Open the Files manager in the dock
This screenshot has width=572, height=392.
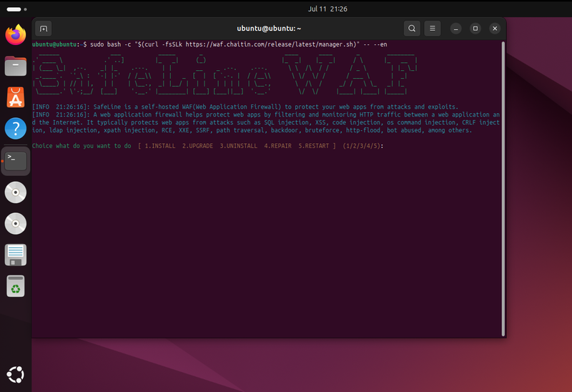16,66
